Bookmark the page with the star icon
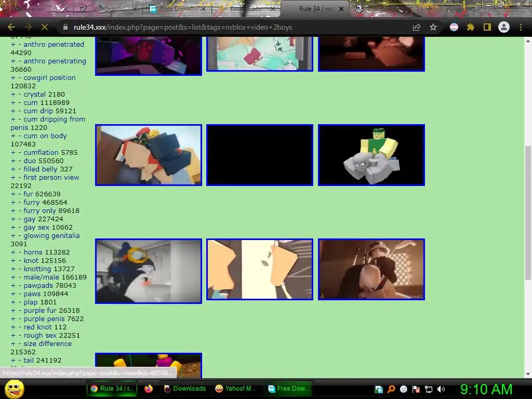532x399 pixels. [x=433, y=27]
